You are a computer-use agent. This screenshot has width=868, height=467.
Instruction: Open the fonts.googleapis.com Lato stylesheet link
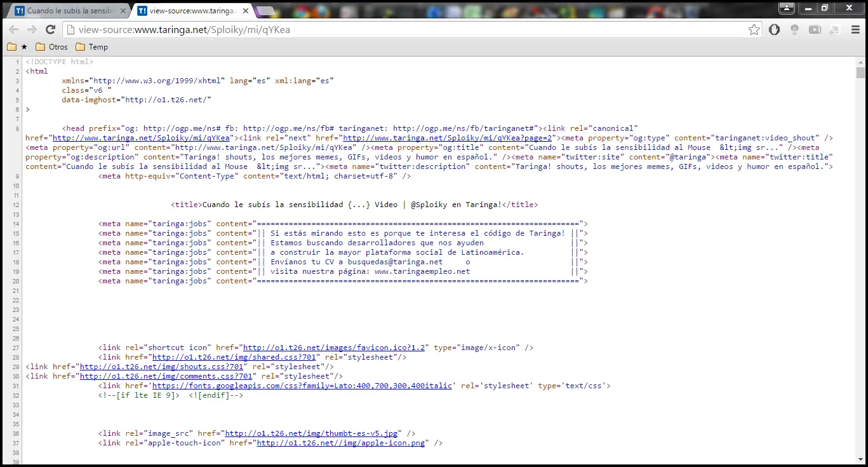(x=302, y=386)
